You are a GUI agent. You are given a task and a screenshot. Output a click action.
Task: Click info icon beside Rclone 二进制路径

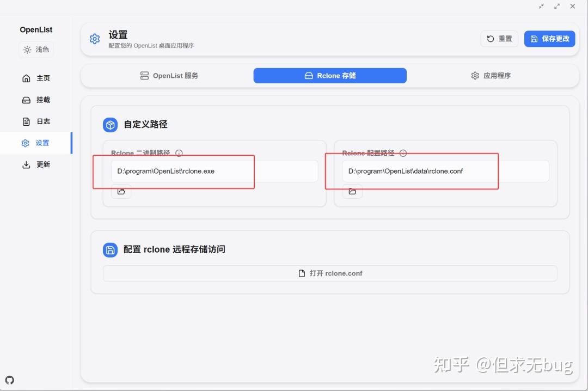pyautogui.click(x=179, y=152)
